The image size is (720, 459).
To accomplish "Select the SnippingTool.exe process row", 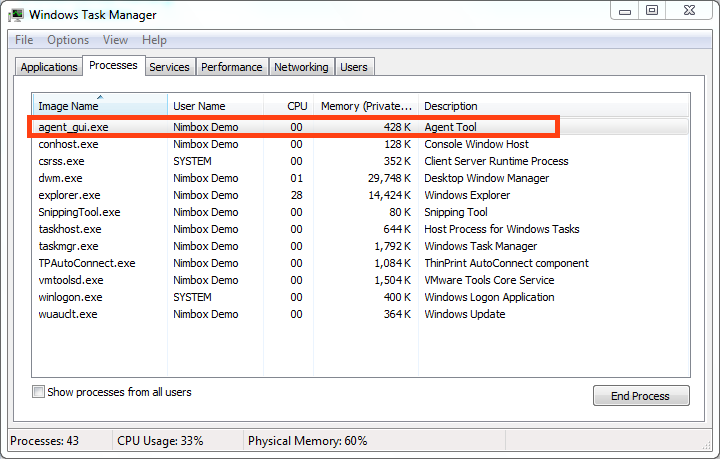I will click(360, 212).
